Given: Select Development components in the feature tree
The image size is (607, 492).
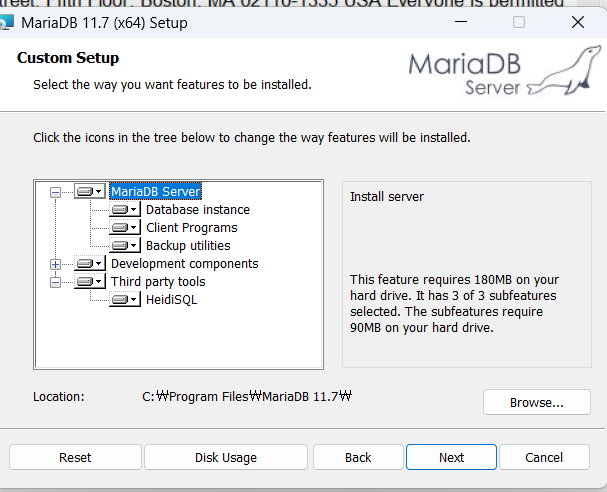Looking at the screenshot, I should tap(185, 264).
